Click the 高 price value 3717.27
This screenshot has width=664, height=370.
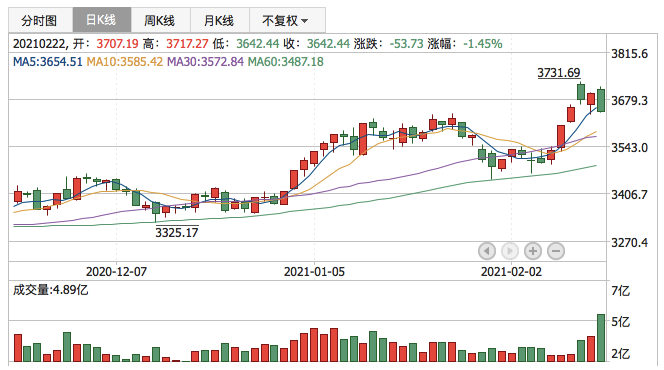pos(187,44)
